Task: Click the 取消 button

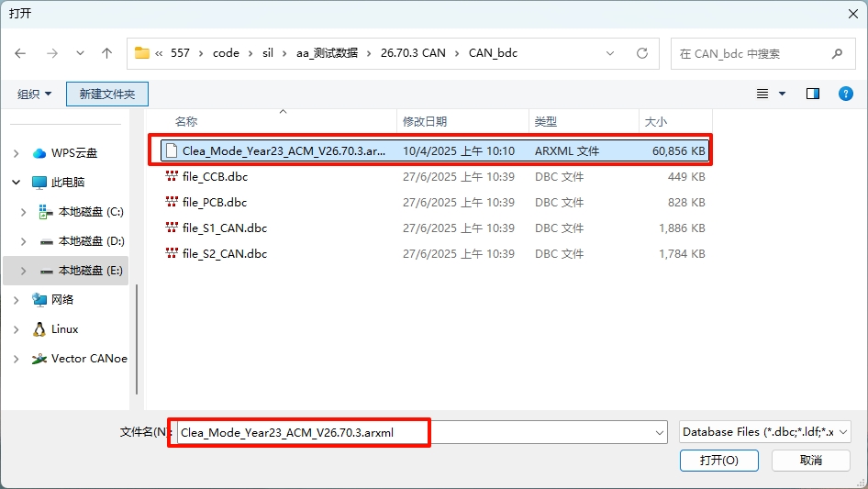Action: tap(810, 460)
